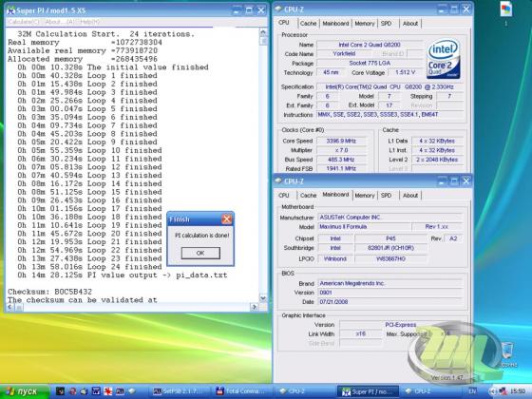Click motherboard model Maximus II Formula

point(364,227)
